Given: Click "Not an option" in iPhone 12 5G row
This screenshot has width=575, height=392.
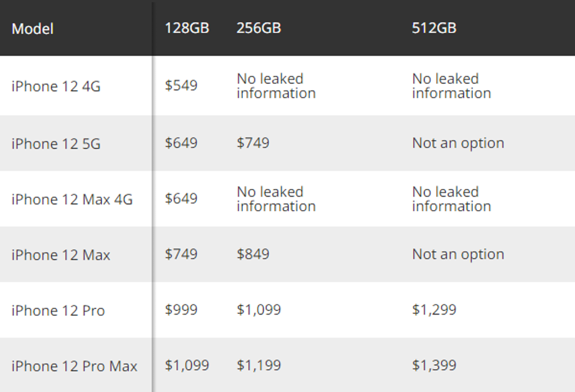Looking at the screenshot, I should 458,143.
